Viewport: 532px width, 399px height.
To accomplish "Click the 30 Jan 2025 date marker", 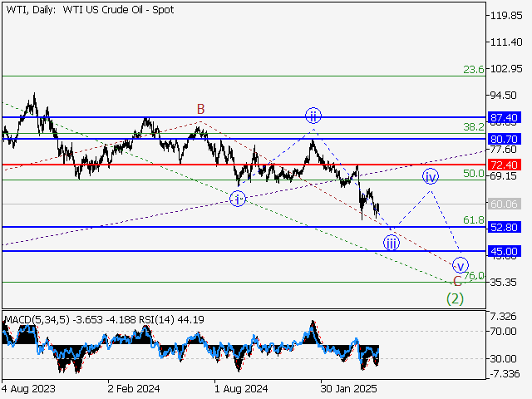I will pyautogui.click(x=347, y=387).
